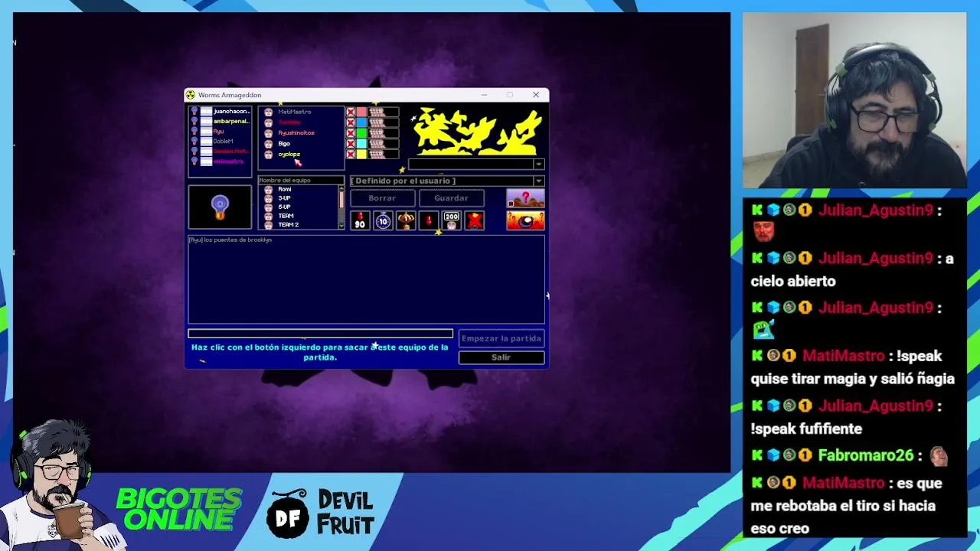
Task: Select team 'TEAM' in the list
Action: (x=286, y=216)
